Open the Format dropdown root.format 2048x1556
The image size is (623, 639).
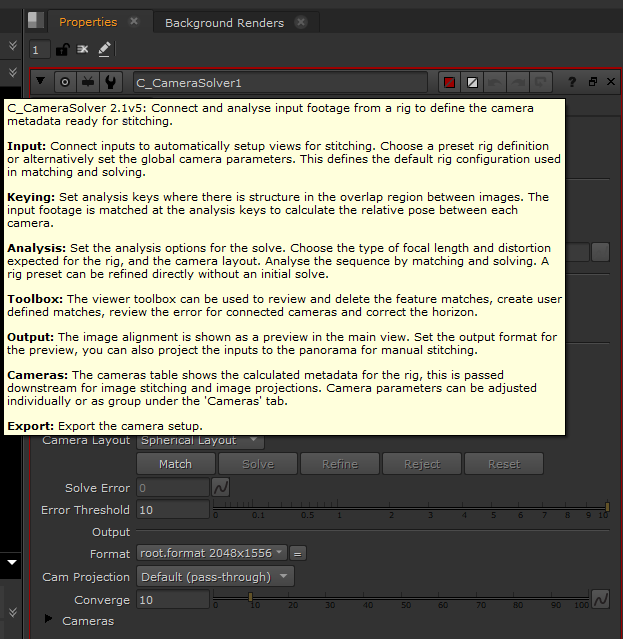212,553
